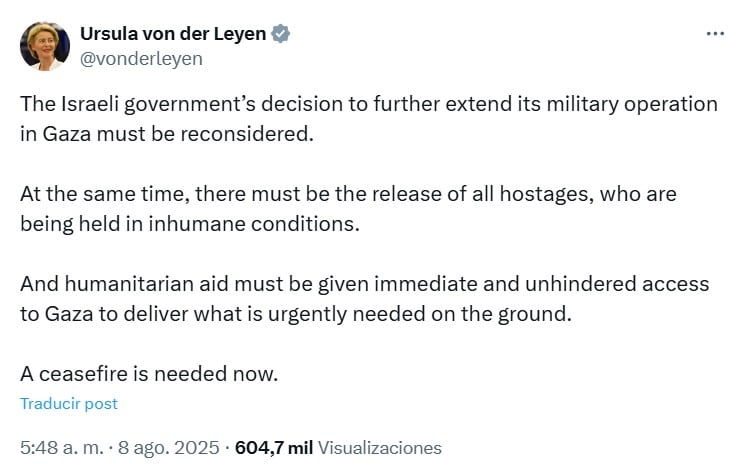
Task: Click the 5:48 a. m. timestamp
Action: (62, 447)
